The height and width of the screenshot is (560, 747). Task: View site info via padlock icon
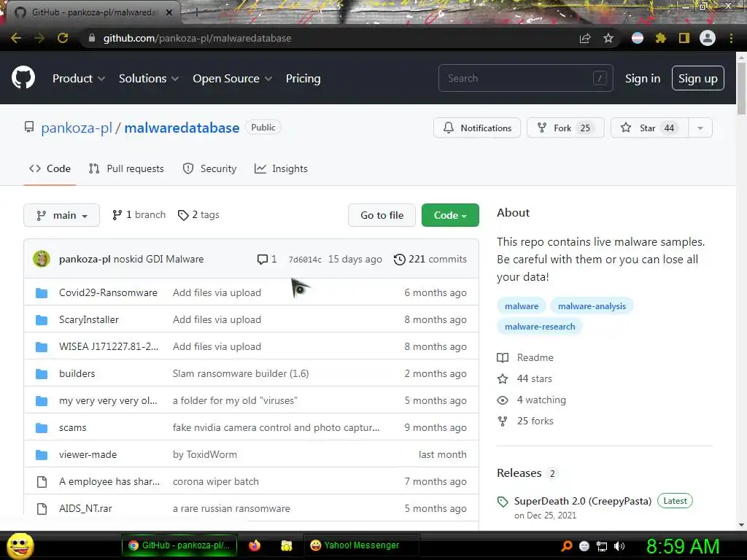click(91, 38)
